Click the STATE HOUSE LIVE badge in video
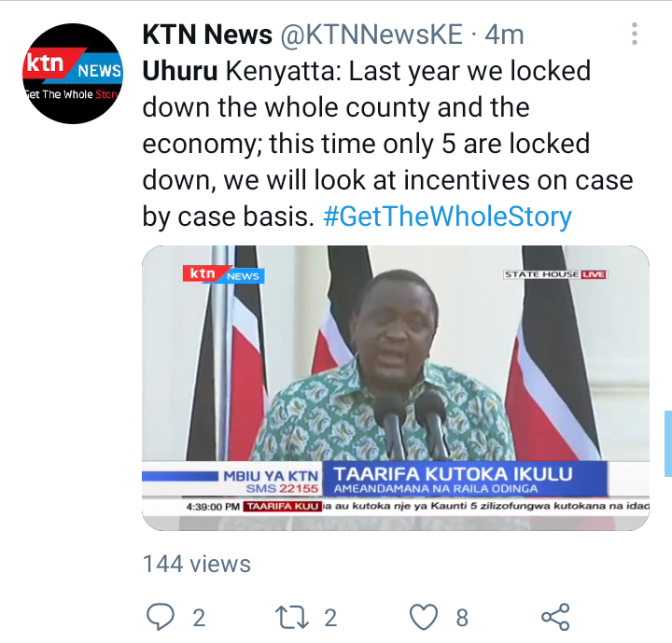Image resolution: width=672 pixels, height=643 pixels. coord(555,274)
